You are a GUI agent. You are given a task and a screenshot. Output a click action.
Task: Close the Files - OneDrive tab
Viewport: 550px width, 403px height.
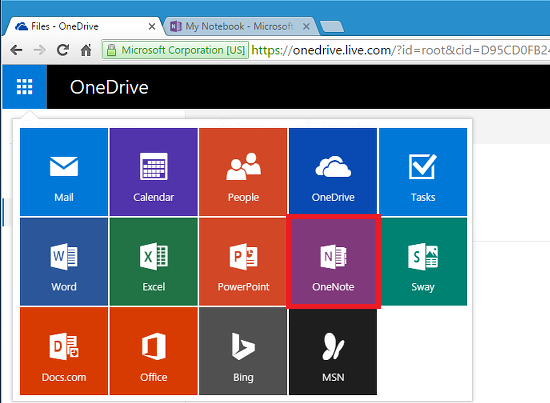click(152, 27)
